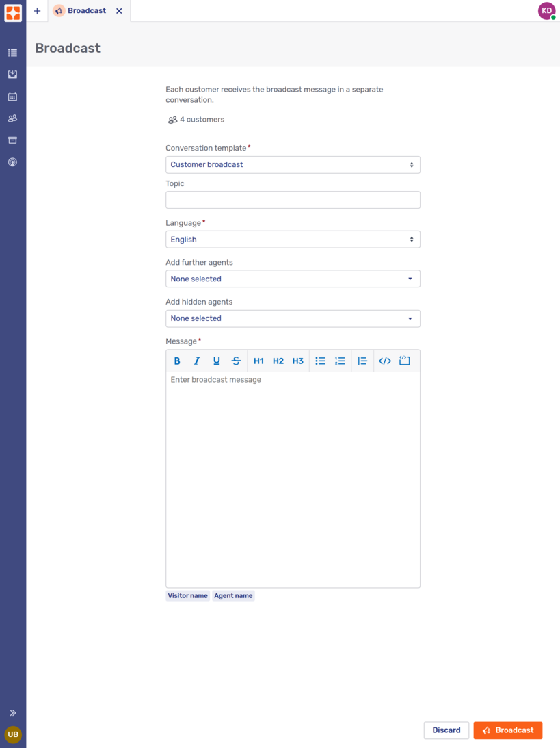Select the archive box icon in the sidebar
Screen dimensions: 560x748
click(12, 140)
